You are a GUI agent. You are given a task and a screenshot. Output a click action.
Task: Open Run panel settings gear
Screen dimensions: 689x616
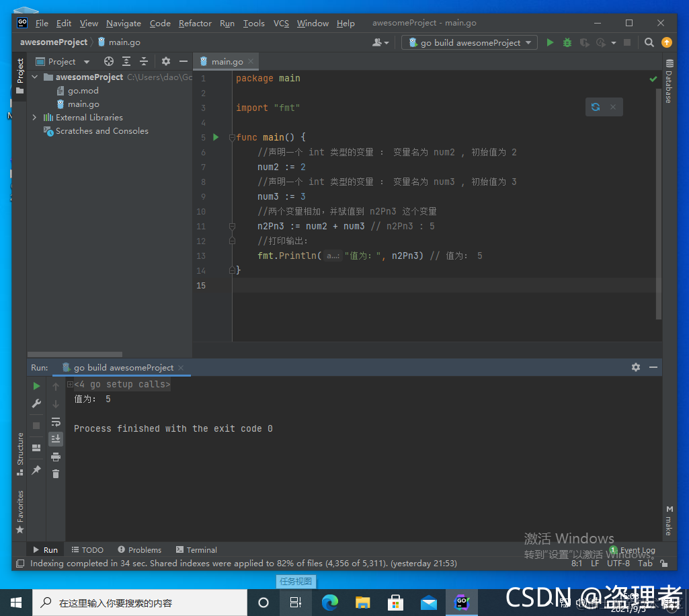[x=635, y=367]
